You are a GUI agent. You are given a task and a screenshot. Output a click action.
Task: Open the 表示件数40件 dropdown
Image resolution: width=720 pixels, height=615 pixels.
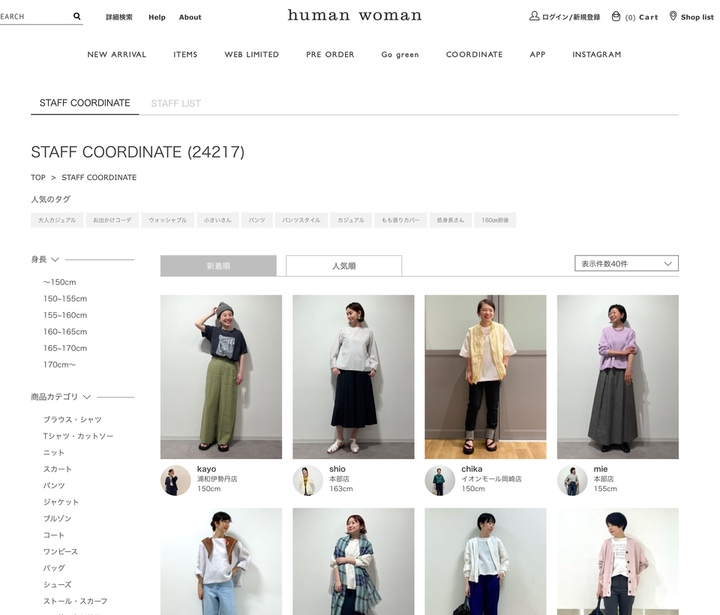(626, 264)
